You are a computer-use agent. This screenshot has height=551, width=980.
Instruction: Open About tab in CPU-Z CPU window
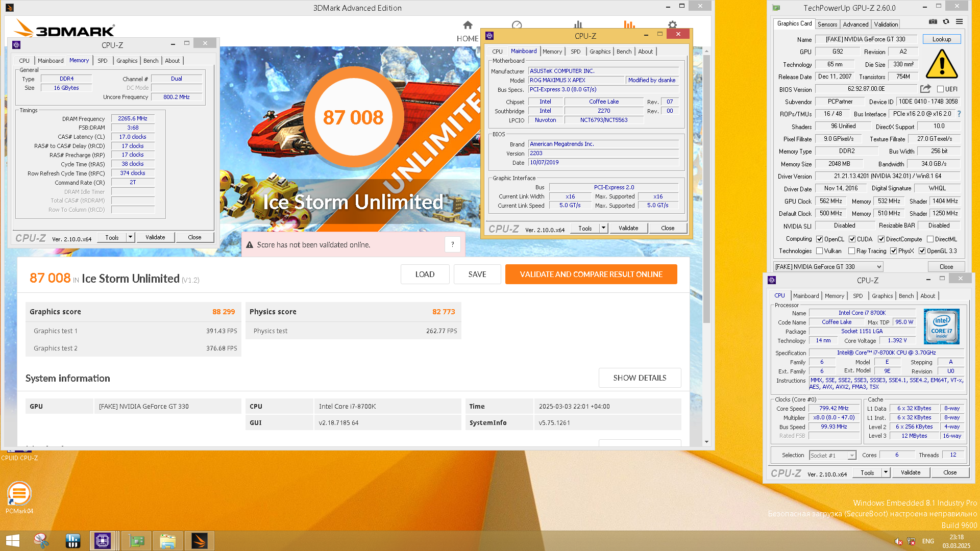coord(927,296)
